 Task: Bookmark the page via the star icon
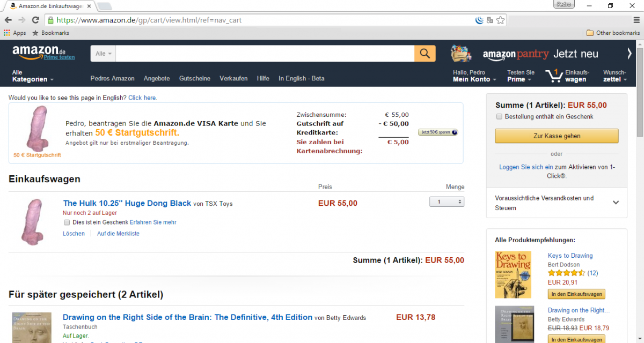(500, 19)
